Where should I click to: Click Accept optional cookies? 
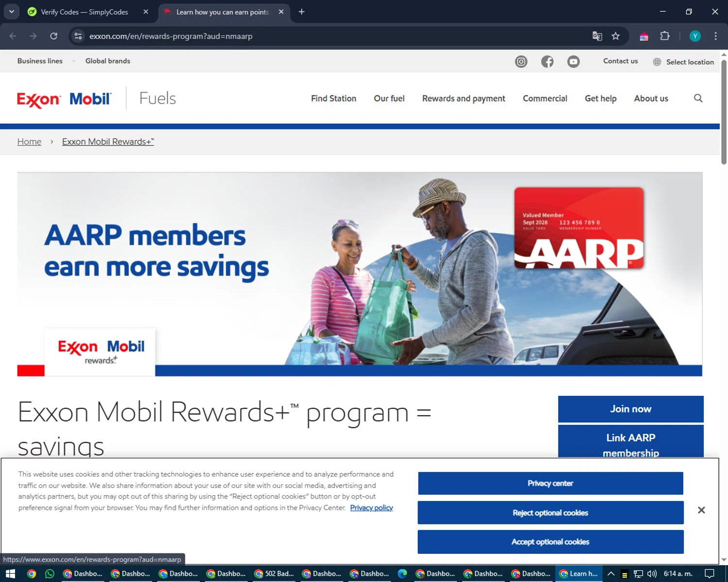(550, 542)
